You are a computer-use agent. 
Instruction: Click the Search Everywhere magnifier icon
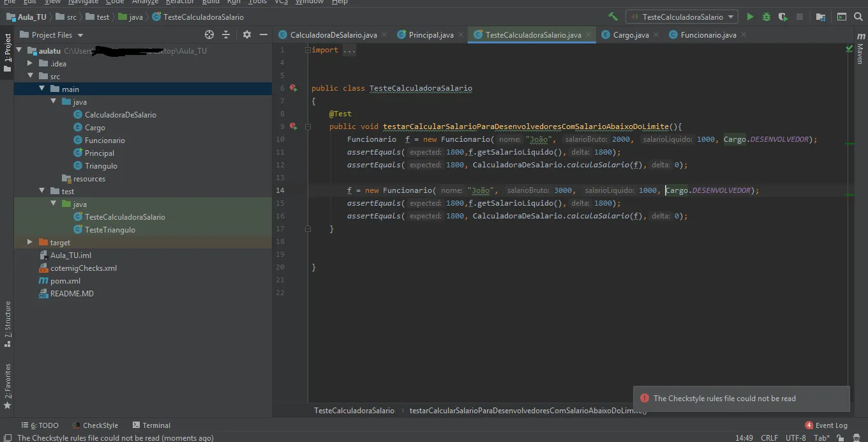[858, 17]
